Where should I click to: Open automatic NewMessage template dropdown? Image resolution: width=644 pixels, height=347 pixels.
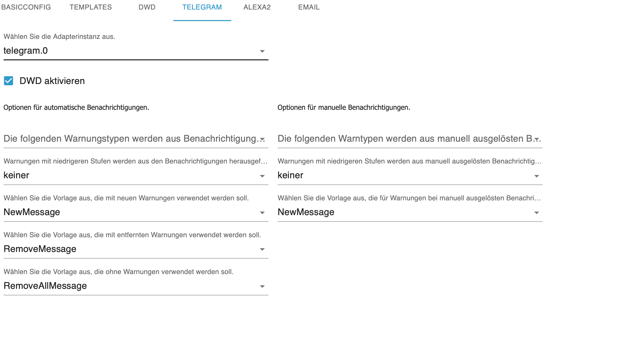click(136, 212)
